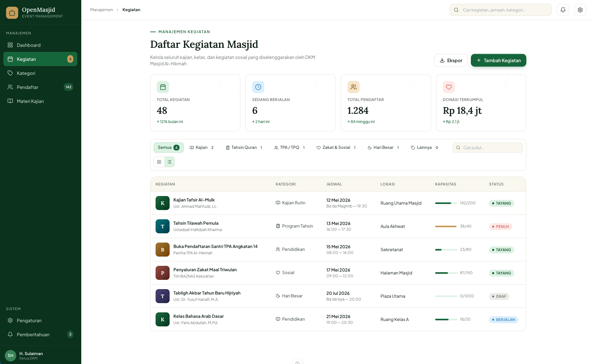
Task: Click the Buka Pendaftaran Santri B avatar
Action: point(163,250)
